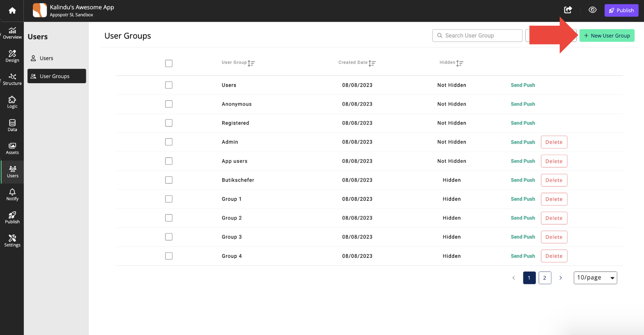Image resolution: width=644 pixels, height=335 pixels.
Task: Open the Overview section
Action: [12, 33]
